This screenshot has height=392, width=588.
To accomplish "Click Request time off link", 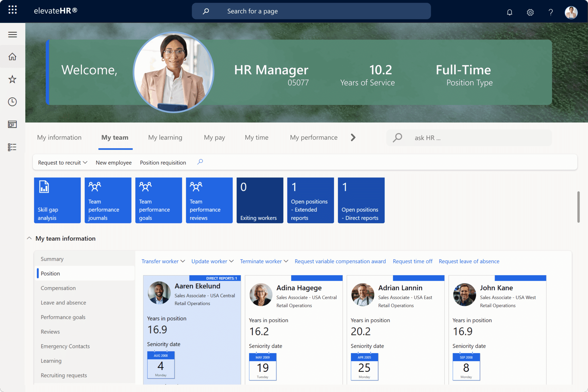I will pos(412,261).
